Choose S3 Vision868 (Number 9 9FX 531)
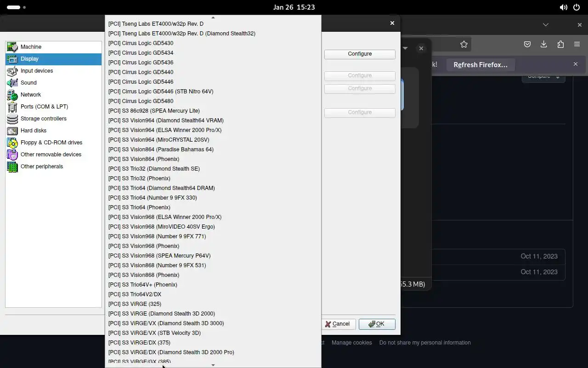The width and height of the screenshot is (588, 368). pos(213,265)
